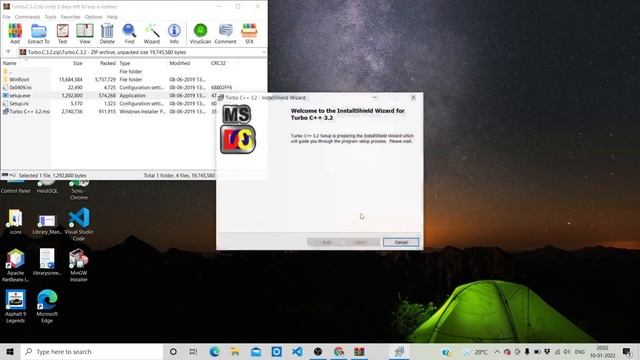Sort by Modified column header

coord(180,63)
